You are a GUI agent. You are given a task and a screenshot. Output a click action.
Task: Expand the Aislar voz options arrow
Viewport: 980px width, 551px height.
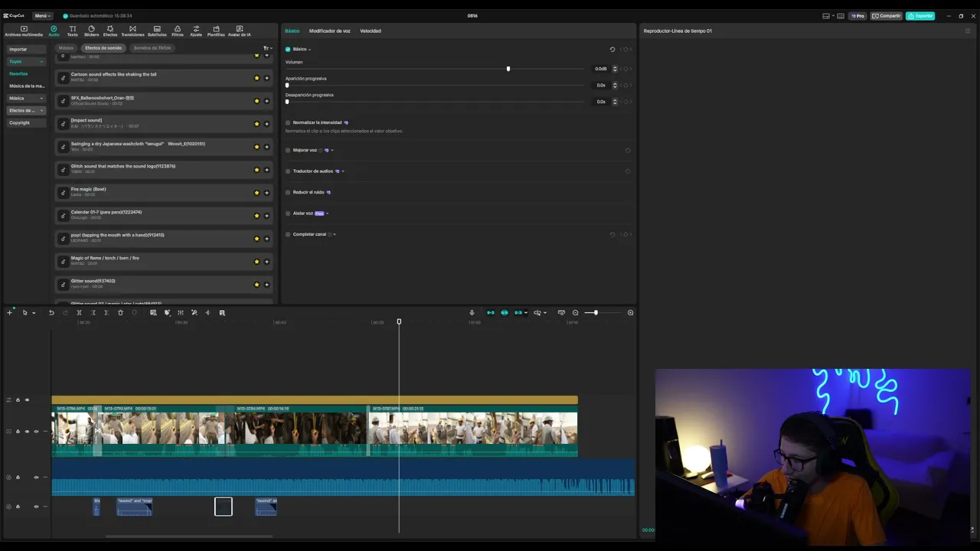pos(328,214)
